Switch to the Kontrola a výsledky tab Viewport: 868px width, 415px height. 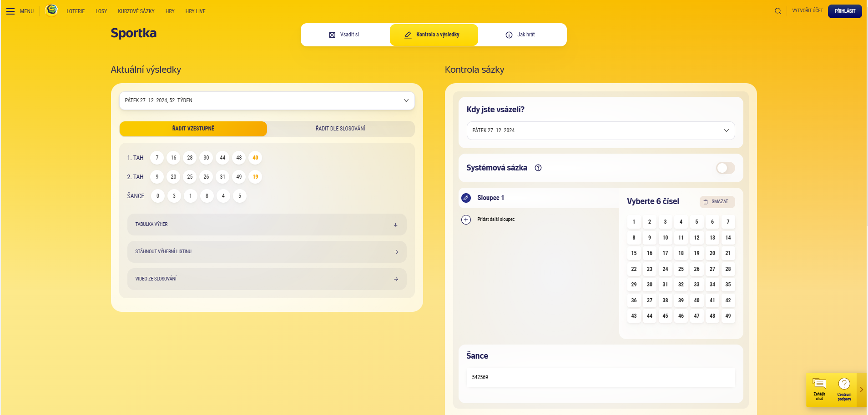[434, 35]
